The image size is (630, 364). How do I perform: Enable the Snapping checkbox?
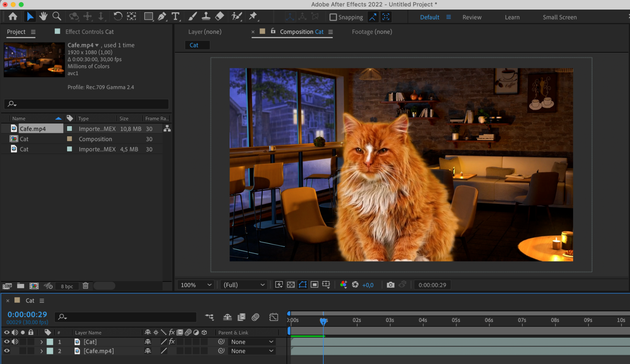(x=333, y=17)
